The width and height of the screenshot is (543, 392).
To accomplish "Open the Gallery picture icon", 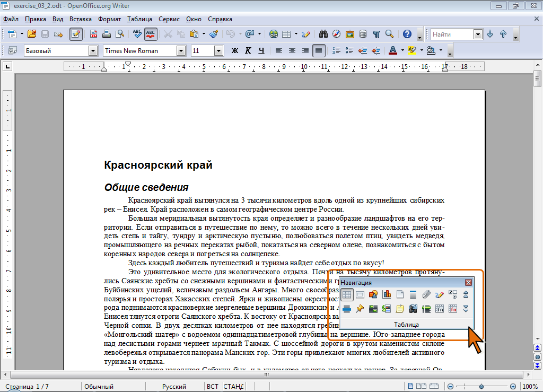I will pos(350,34).
